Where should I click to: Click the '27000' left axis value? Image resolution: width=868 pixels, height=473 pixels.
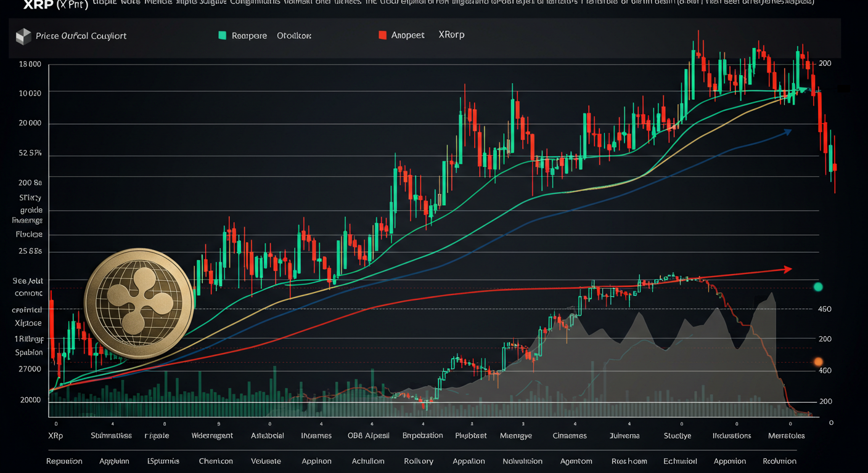[x=30, y=369]
